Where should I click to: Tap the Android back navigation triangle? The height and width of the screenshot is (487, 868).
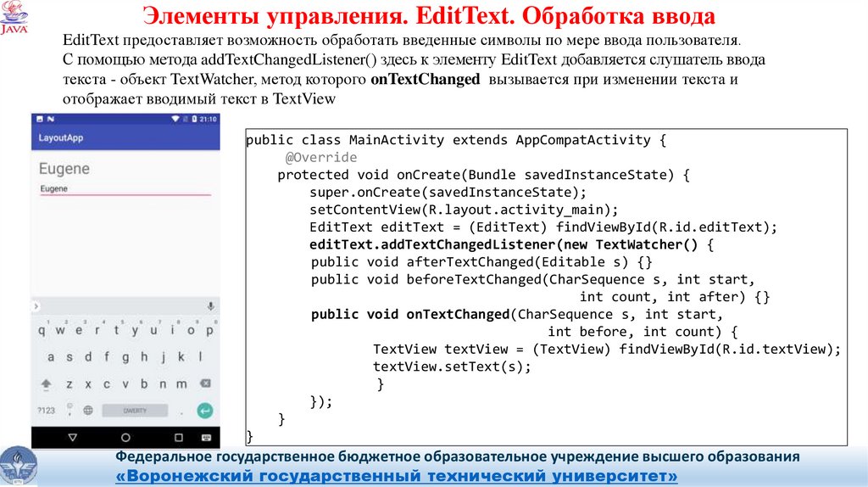pos(73,438)
